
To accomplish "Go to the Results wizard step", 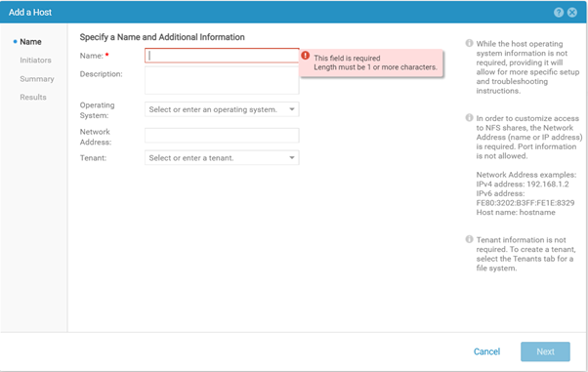I will [33, 97].
